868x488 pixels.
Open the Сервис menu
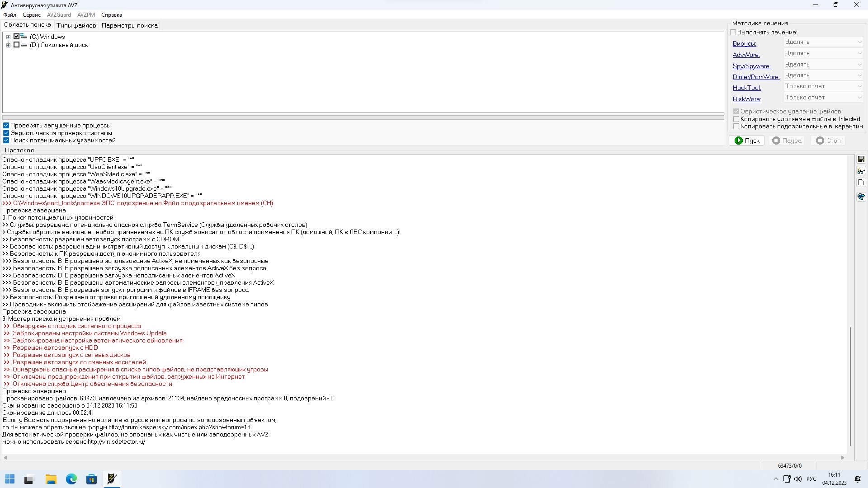(x=32, y=15)
